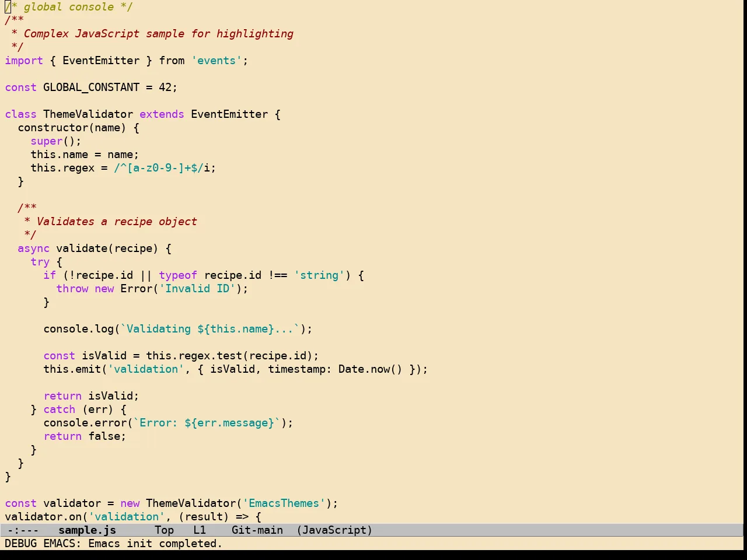
Task: Click the 'extends' keyword
Action: [162, 114]
